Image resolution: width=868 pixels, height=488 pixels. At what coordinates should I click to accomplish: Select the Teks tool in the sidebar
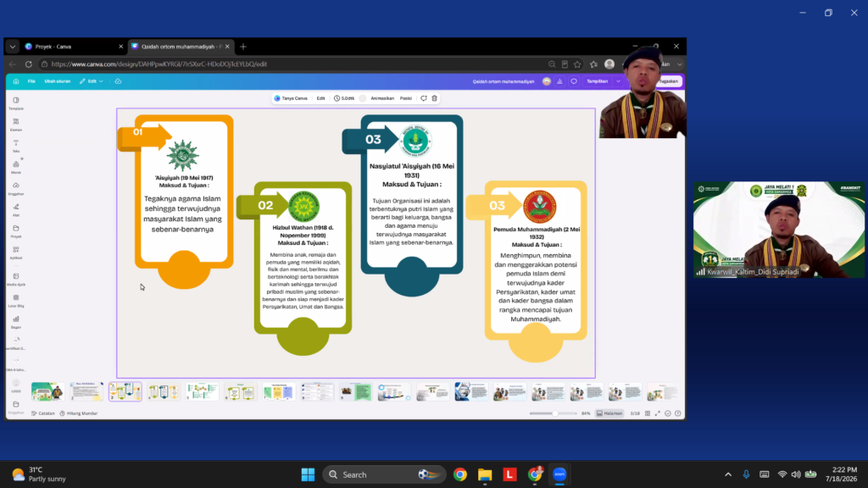pos(16,146)
